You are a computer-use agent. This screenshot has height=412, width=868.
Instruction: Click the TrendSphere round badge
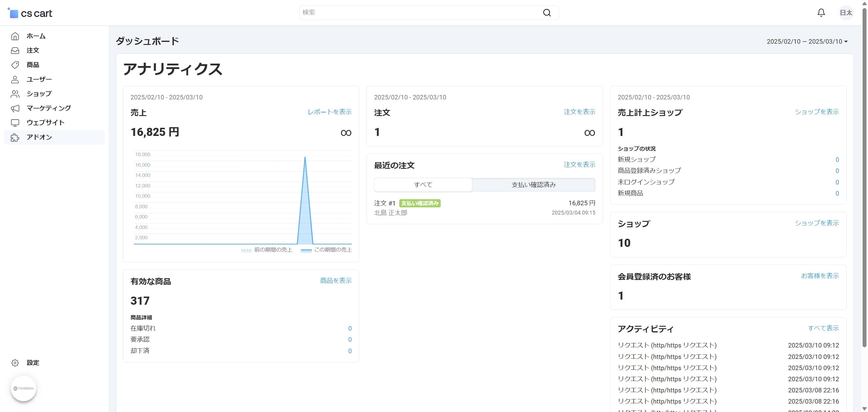pos(24,388)
